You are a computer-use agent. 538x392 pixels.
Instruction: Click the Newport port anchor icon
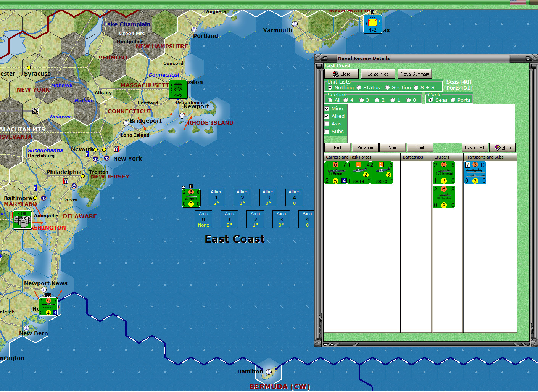[182, 116]
